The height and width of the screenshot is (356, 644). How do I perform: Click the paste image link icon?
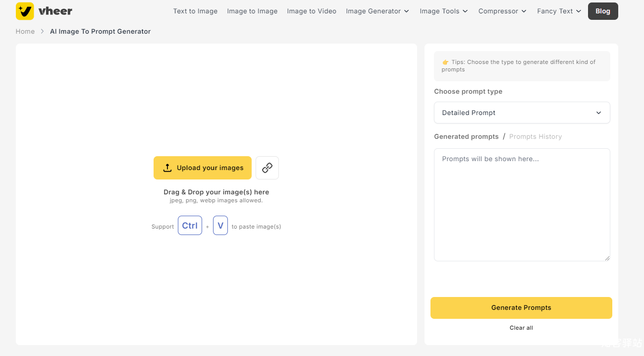click(267, 168)
